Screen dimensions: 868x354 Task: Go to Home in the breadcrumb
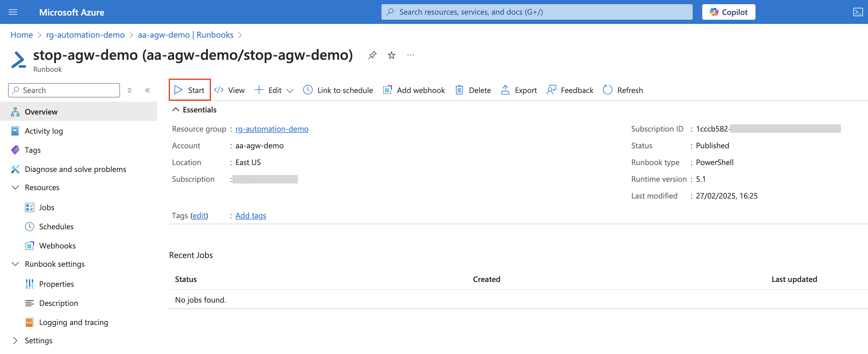pos(22,35)
